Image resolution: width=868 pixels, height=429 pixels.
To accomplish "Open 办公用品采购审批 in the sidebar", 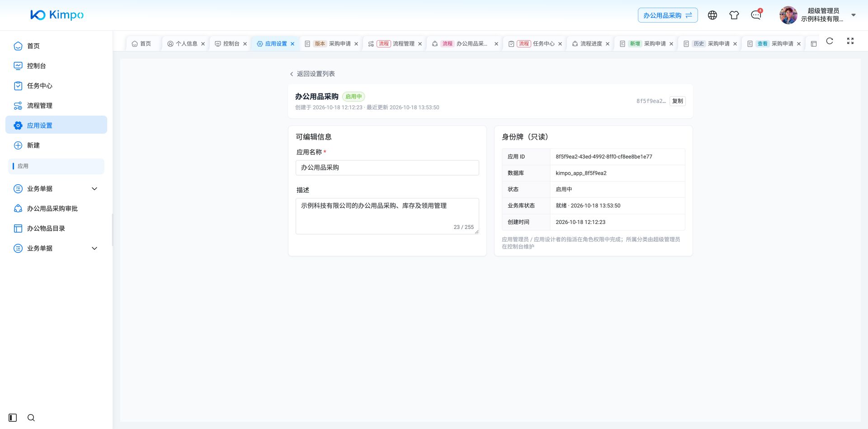I will tap(56, 209).
